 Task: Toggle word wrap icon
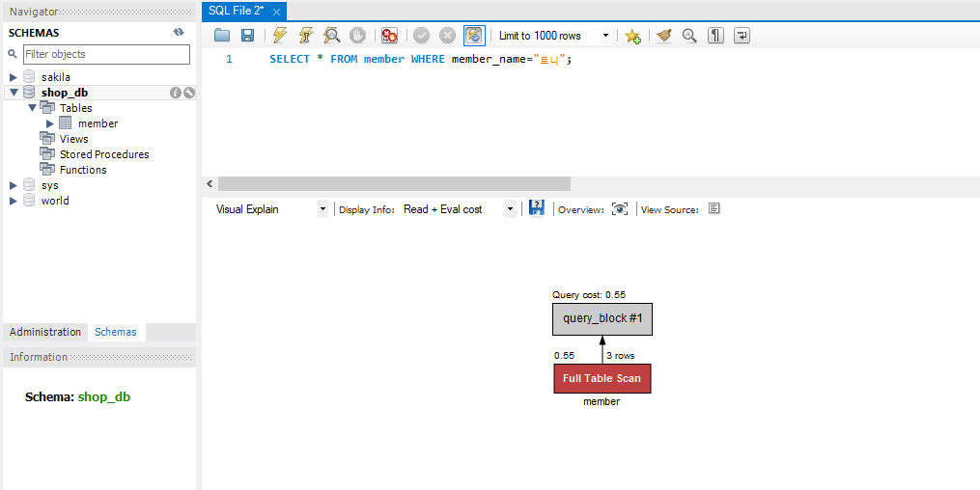tap(742, 36)
